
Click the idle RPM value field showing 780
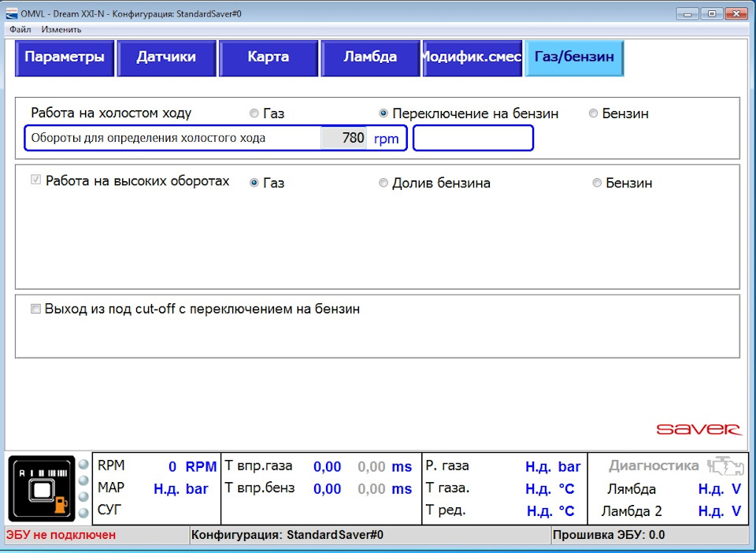coord(343,138)
